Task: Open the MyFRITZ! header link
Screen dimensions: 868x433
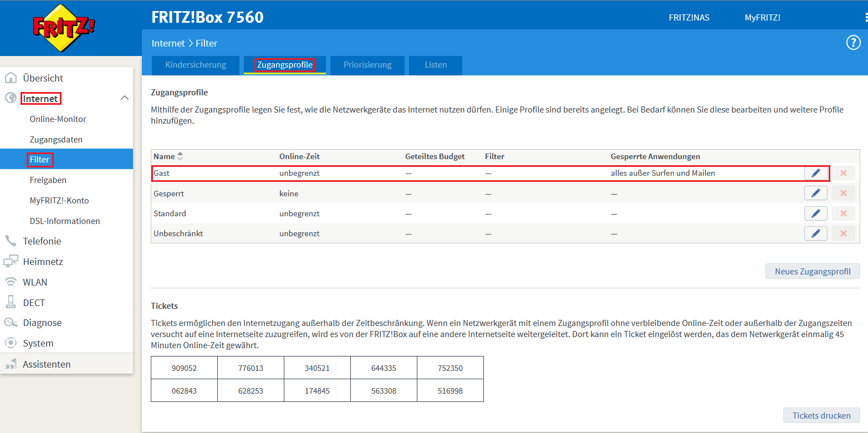Action: 762,18
